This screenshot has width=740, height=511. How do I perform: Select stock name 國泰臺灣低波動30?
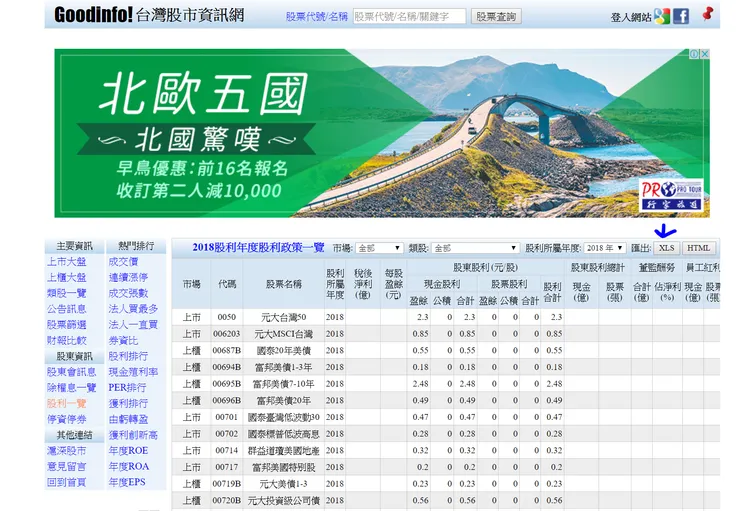284,417
